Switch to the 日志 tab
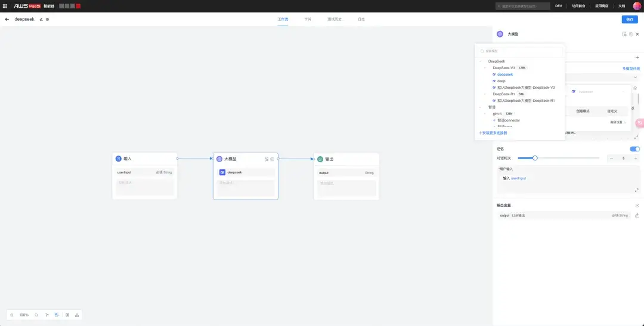Viewport: 644px width, 326px height. pos(361,19)
